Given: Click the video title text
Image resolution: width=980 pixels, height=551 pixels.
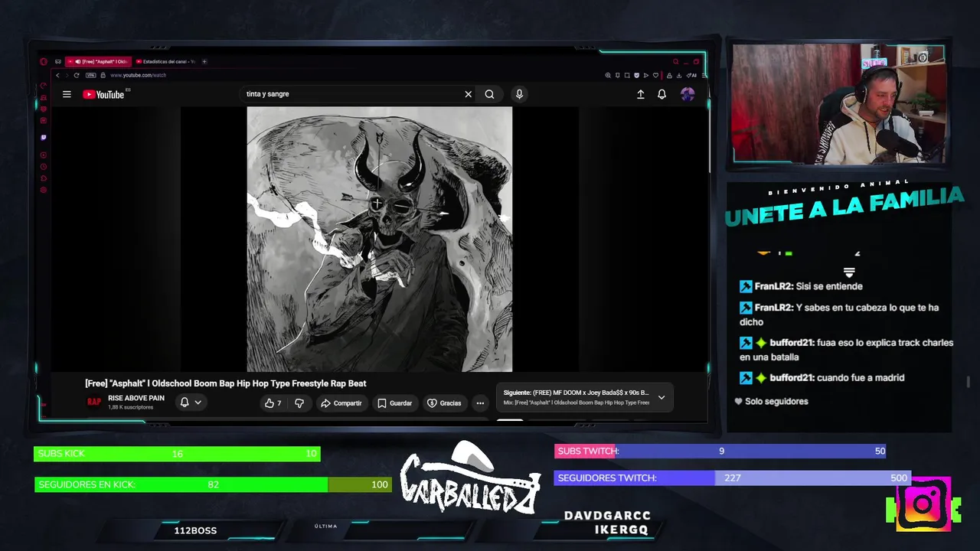Looking at the screenshot, I should tap(226, 383).
